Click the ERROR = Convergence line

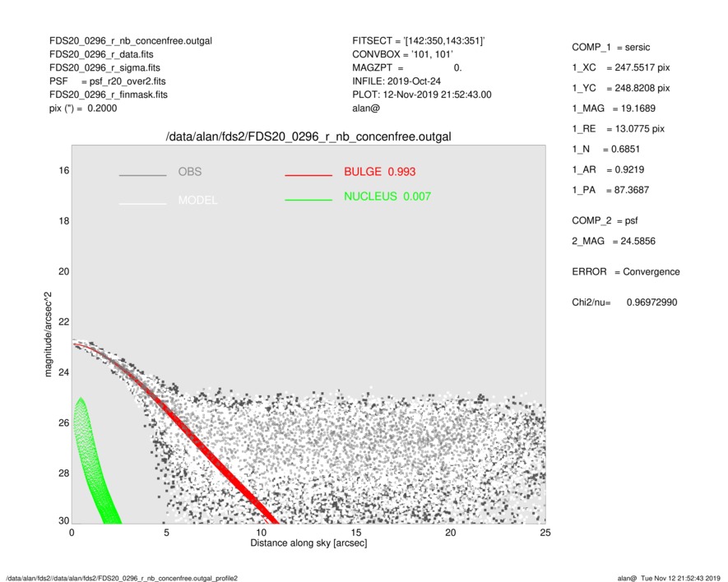click(625, 272)
